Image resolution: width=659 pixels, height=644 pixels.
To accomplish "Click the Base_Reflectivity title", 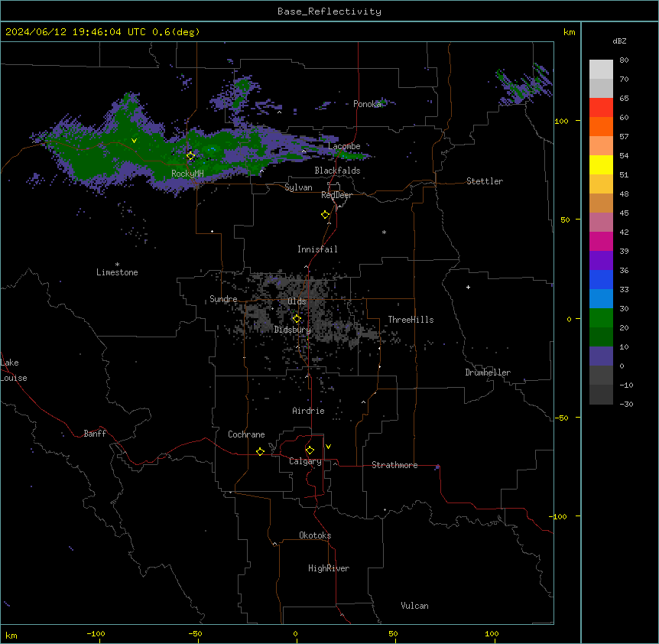I will pyautogui.click(x=329, y=11).
